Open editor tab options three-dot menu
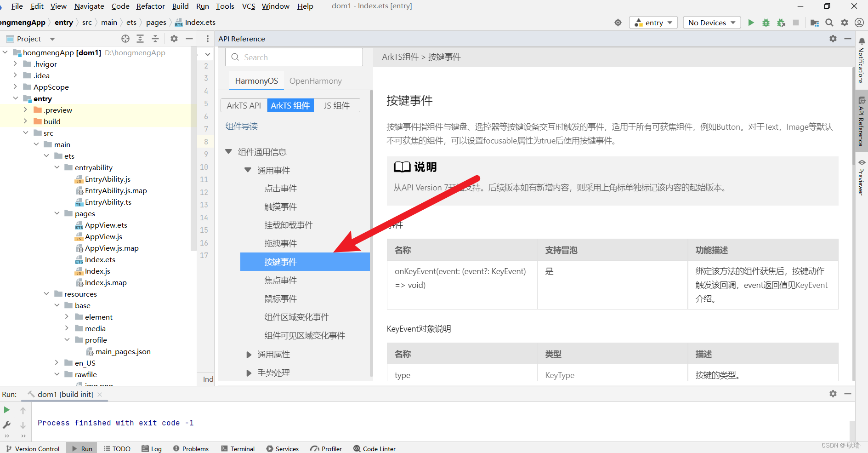868x453 pixels. point(208,39)
